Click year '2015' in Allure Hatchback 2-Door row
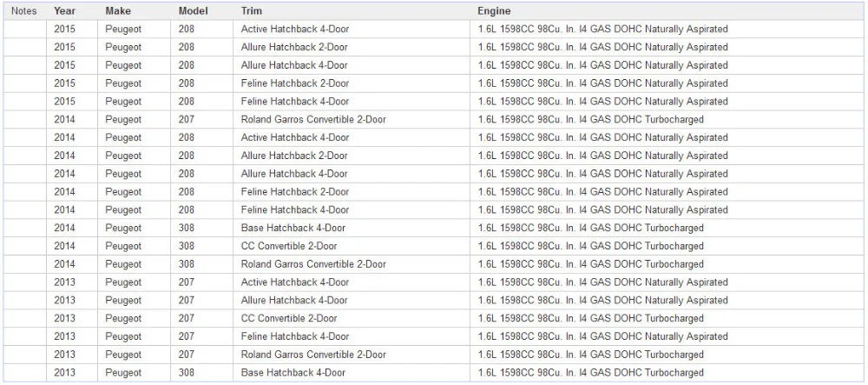This screenshot has height=385, width=868. [x=64, y=47]
